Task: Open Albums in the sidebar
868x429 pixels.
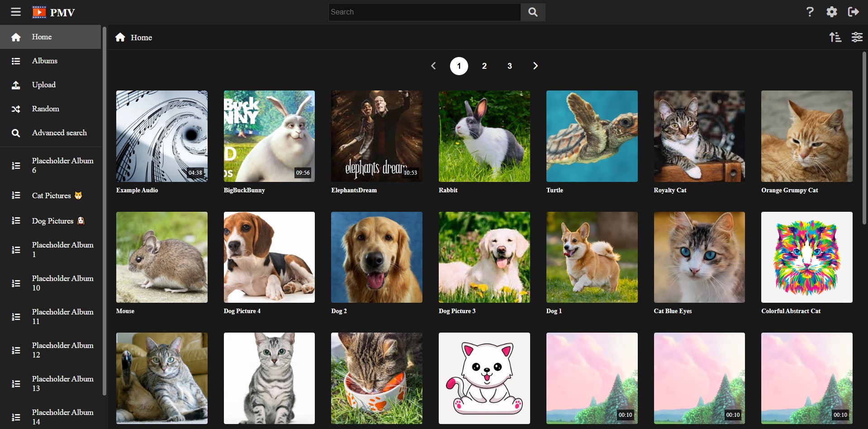Action: [x=50, y=61]
